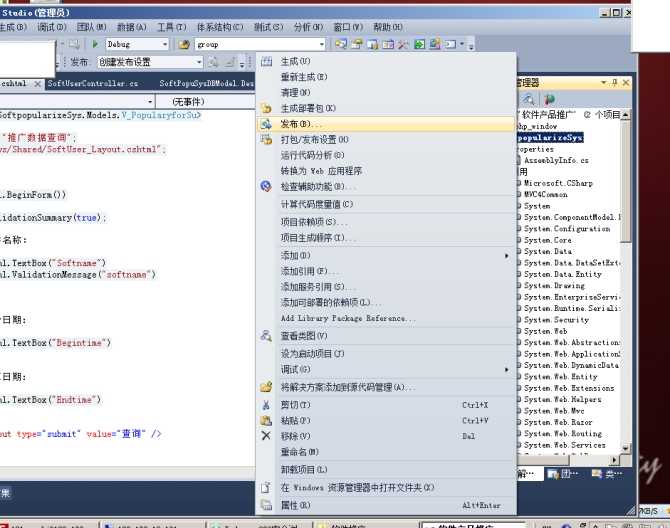Open the Solution Explorer toolbar icon
This screenshot has height=528, width=670.
341,44
